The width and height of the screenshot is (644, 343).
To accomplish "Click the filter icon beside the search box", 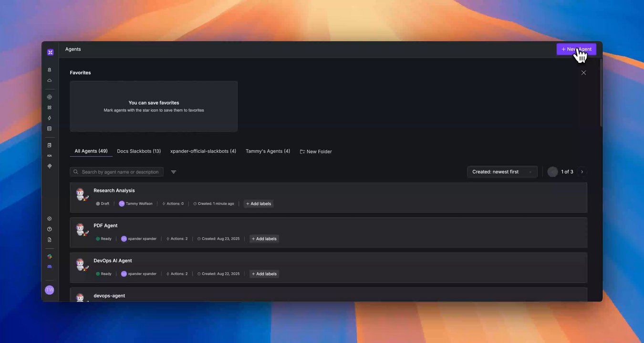I will tap(174, 172).
